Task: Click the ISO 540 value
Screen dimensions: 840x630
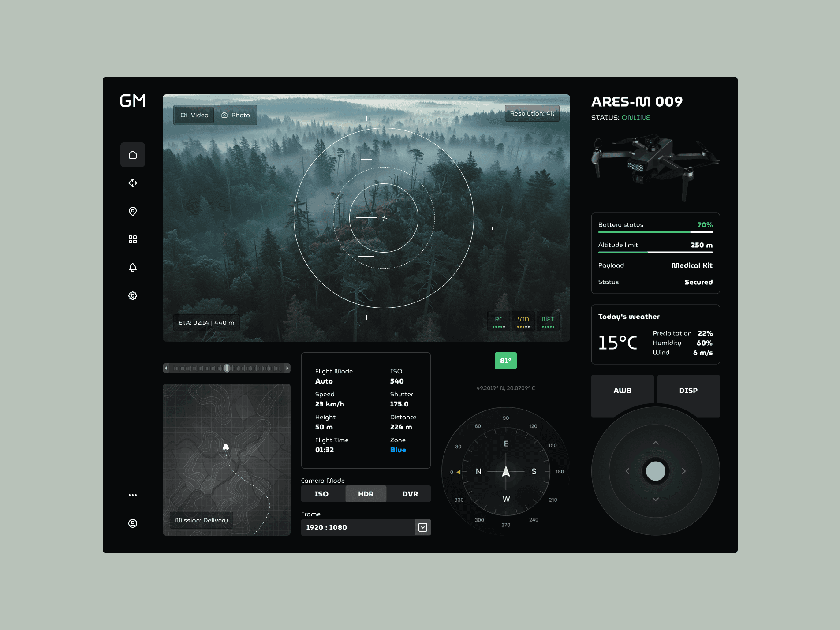Action: click(397, 381)
